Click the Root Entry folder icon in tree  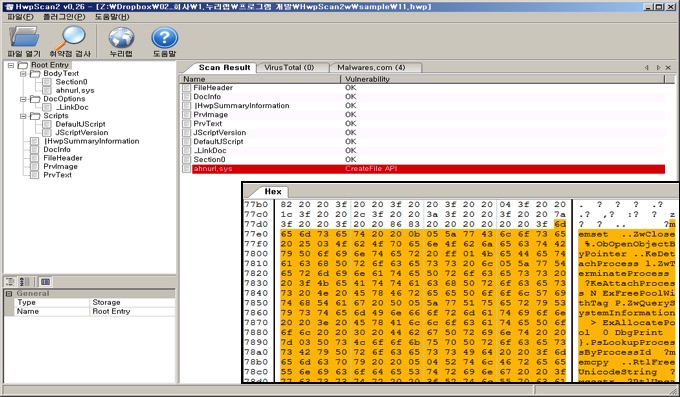pyautogui.click(x=22, y=65)
